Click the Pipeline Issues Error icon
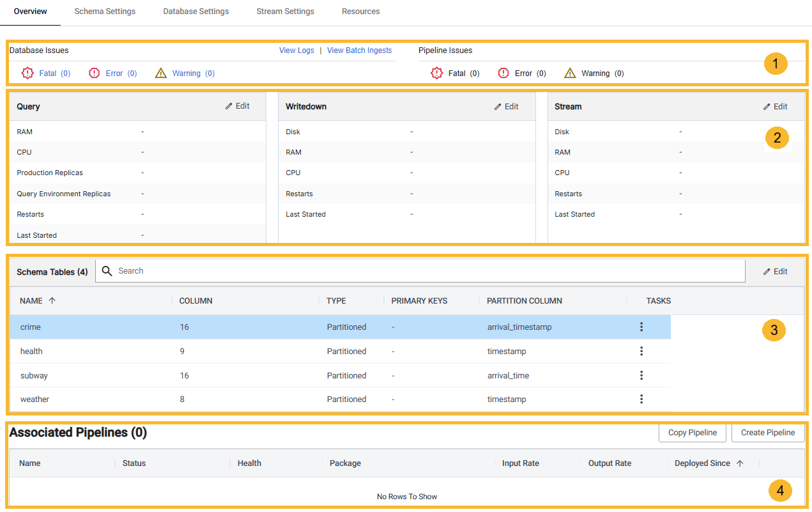 (503, 73)
